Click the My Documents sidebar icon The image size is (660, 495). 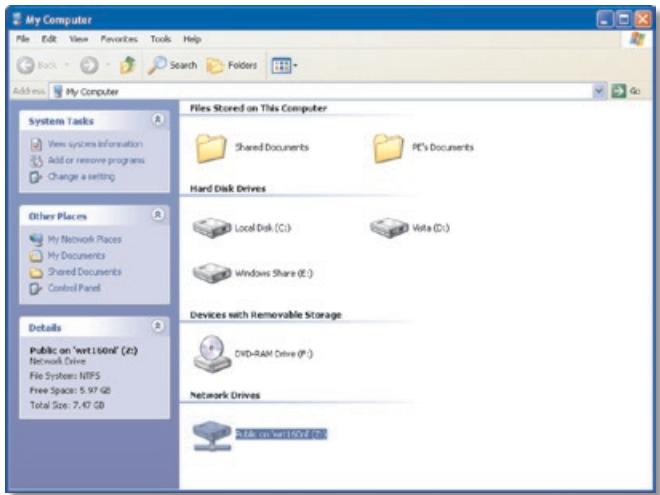pyautogui.click(x=36, y=256)
